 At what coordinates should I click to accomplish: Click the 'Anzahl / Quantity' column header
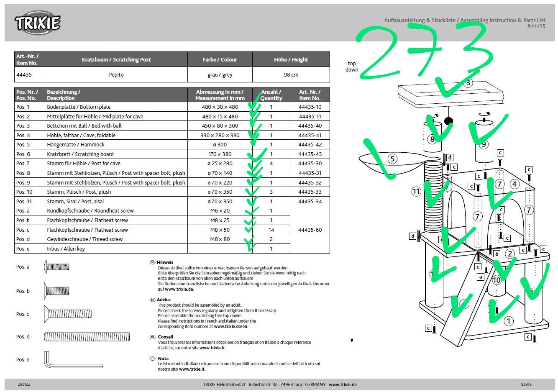click(271, 95)
